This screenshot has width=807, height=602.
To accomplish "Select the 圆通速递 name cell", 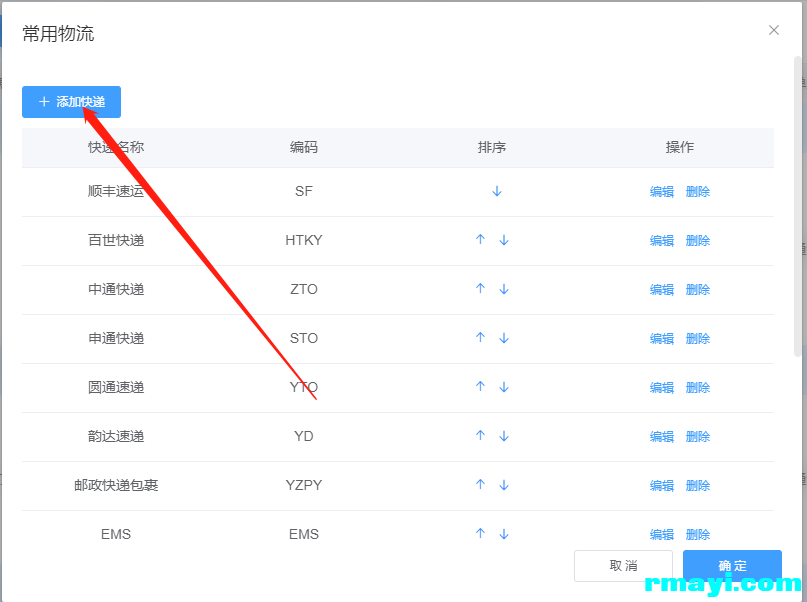I will (116, 387).
